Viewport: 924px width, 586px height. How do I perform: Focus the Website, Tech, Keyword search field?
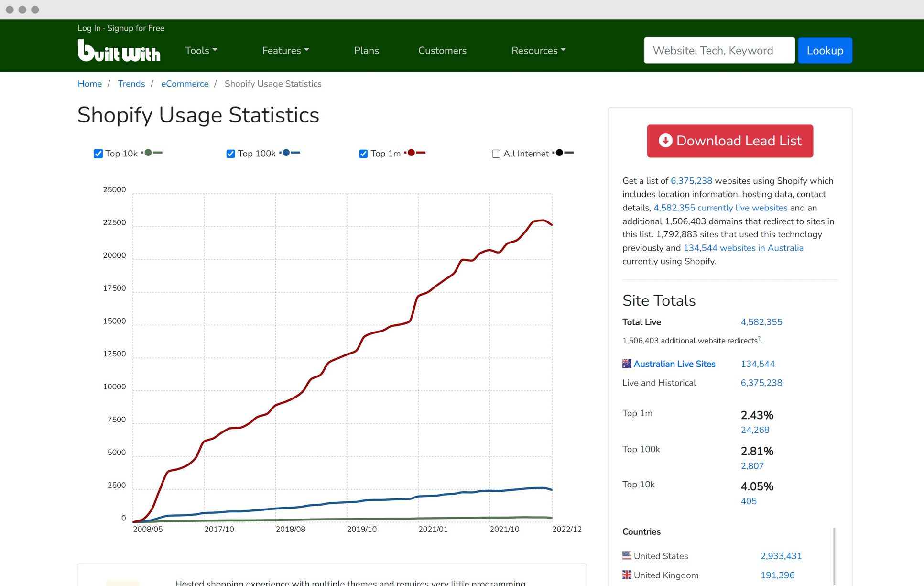pyautogui.click(x=718, y=50)
